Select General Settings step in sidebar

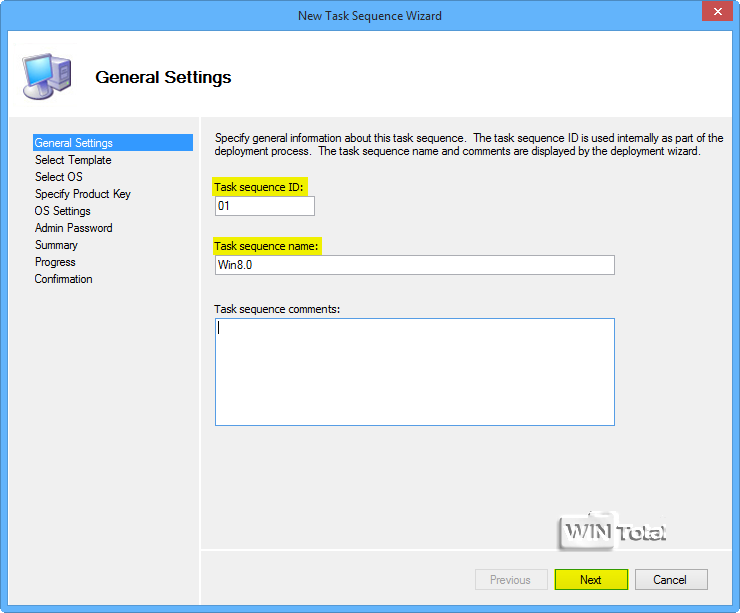[x=74, y=143]
